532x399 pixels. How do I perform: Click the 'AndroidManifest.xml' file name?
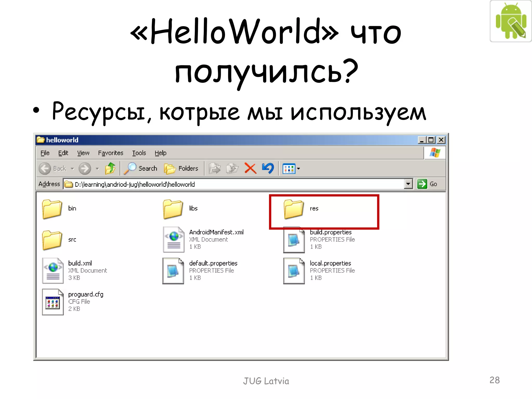pos(216,232)
